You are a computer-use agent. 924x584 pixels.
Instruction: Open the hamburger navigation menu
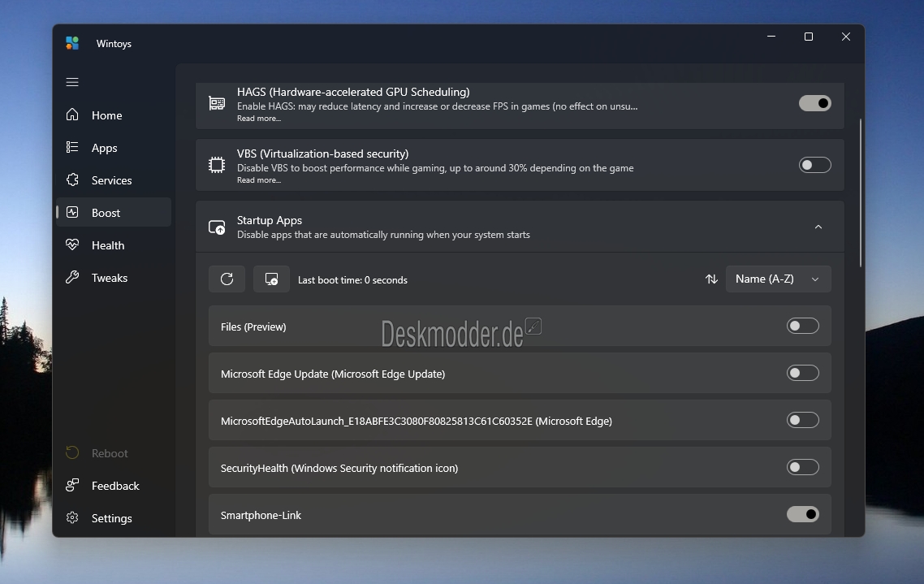click(x=72, y=82)
